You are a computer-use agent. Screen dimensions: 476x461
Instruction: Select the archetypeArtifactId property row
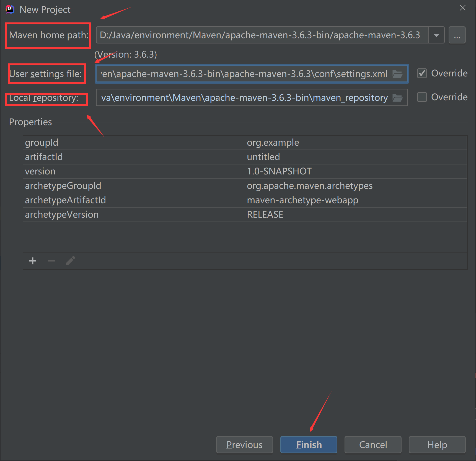(245, 200)
